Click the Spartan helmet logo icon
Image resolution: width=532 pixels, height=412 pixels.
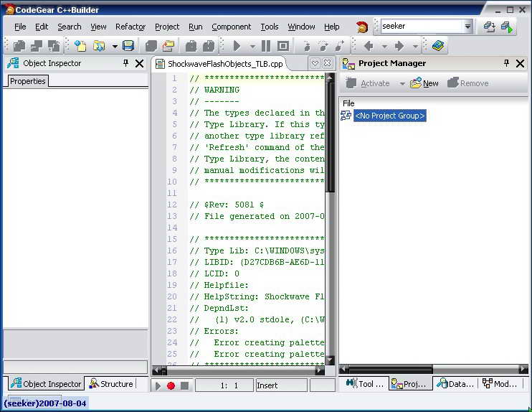click(x=361, y=27)
